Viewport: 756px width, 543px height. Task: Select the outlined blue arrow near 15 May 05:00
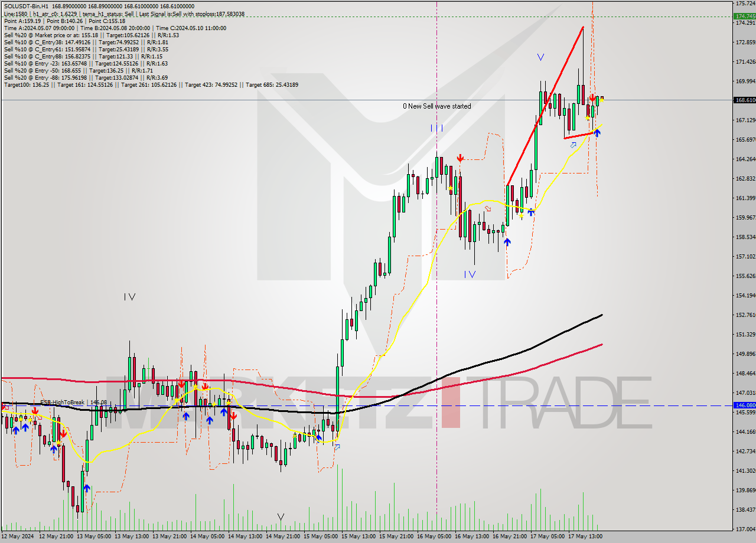pyautogui.click(x=337, y=448)
